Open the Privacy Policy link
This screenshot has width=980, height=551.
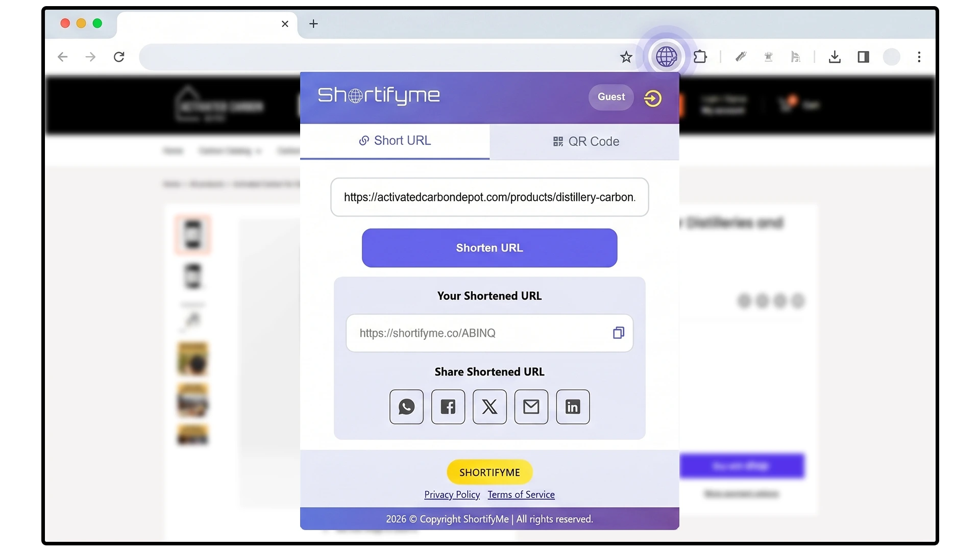452,494
